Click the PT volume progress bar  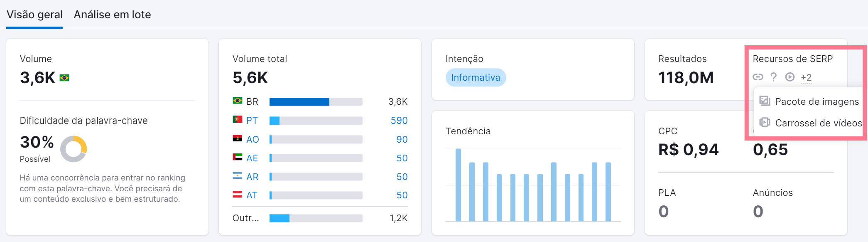point(316,121)
